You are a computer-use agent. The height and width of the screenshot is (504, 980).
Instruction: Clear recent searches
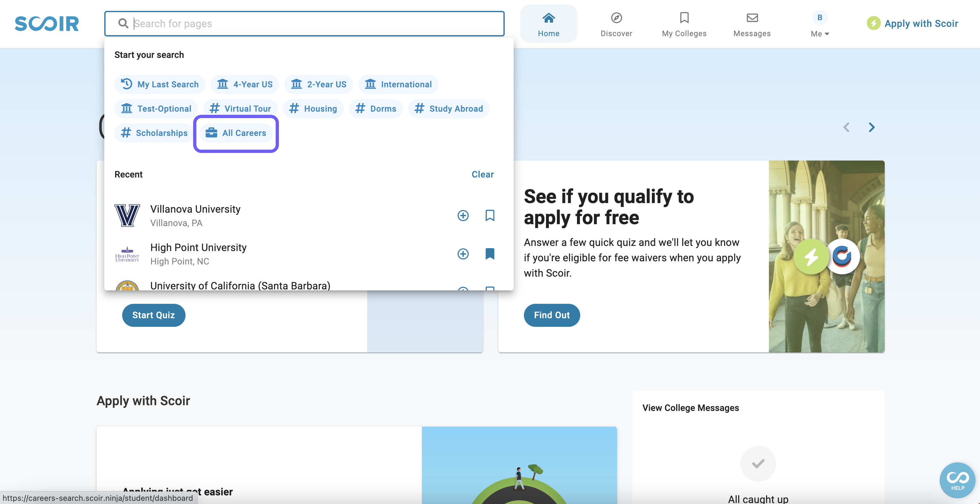pyautogui.click(x=482, y=174)
